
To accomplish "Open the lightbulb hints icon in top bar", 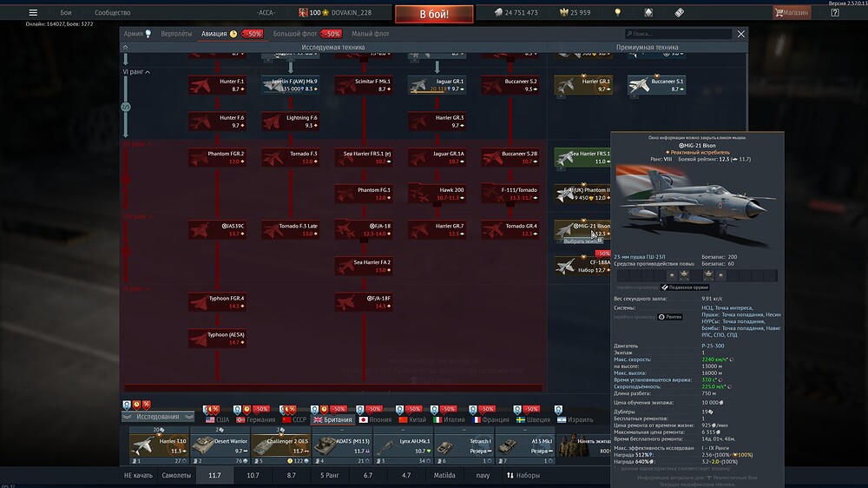I will coord(618,12).
